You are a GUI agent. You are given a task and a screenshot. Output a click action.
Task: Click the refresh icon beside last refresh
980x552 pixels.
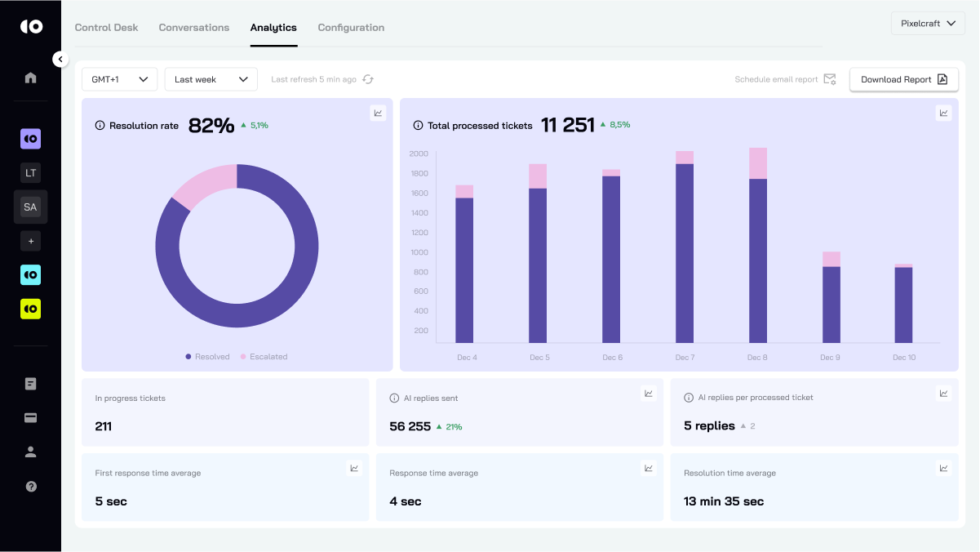tap(368, 79)
